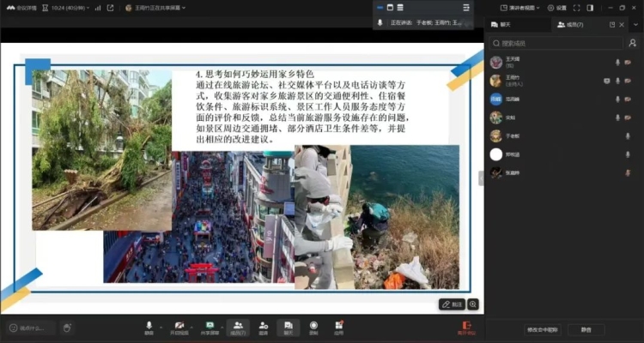Click the raise hand emoji icon
This screenshot has height=343, width=644.
66,328
